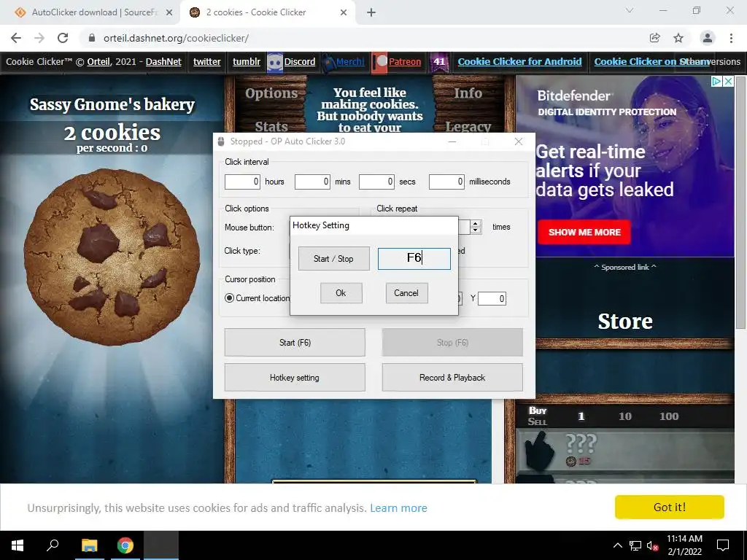Click the hotkey F6 input field
The height and width of the screenshot is (560, 747).
click(x=414, y=259)
